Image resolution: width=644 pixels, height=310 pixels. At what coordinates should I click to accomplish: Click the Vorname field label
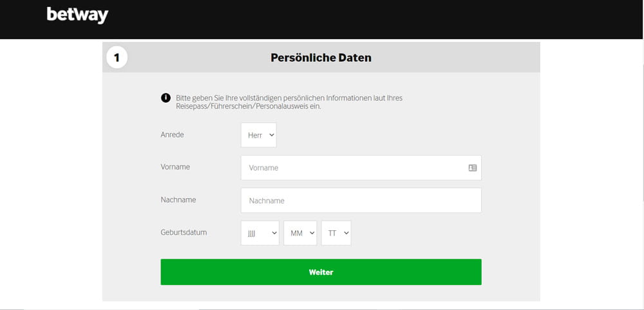pyautogui.click(x=175, y=167)
